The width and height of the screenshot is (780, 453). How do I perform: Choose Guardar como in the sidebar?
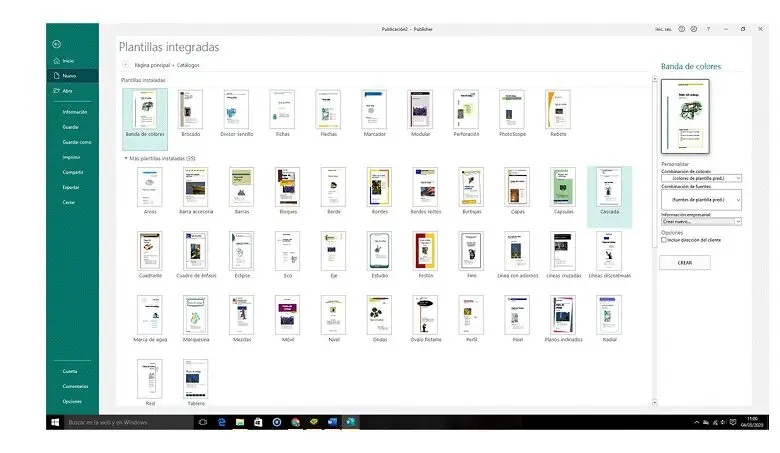[x=77, y=142]
